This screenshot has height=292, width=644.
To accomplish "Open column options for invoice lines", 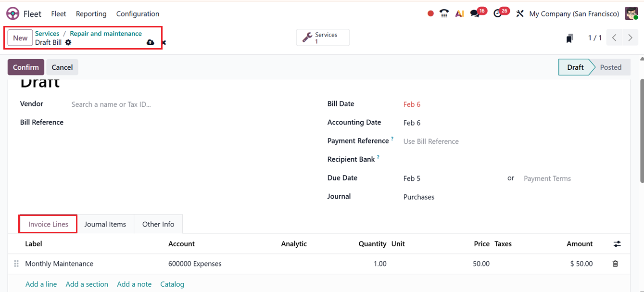I will [617, 244].
